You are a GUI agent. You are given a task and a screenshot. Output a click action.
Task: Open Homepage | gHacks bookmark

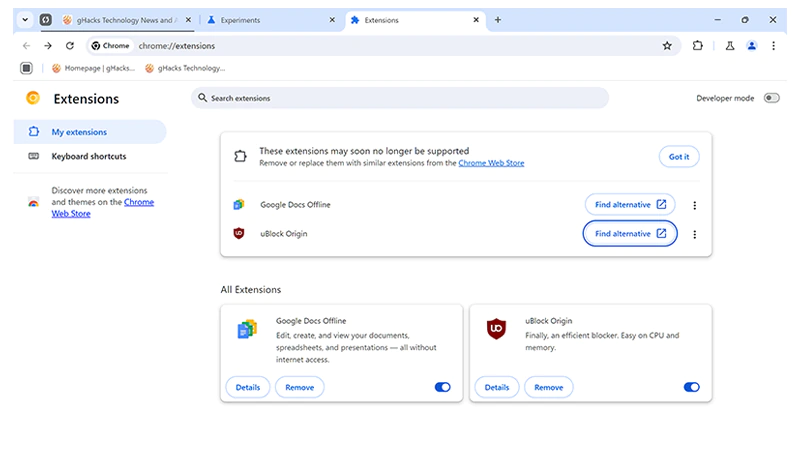click(x=93, y=68)
